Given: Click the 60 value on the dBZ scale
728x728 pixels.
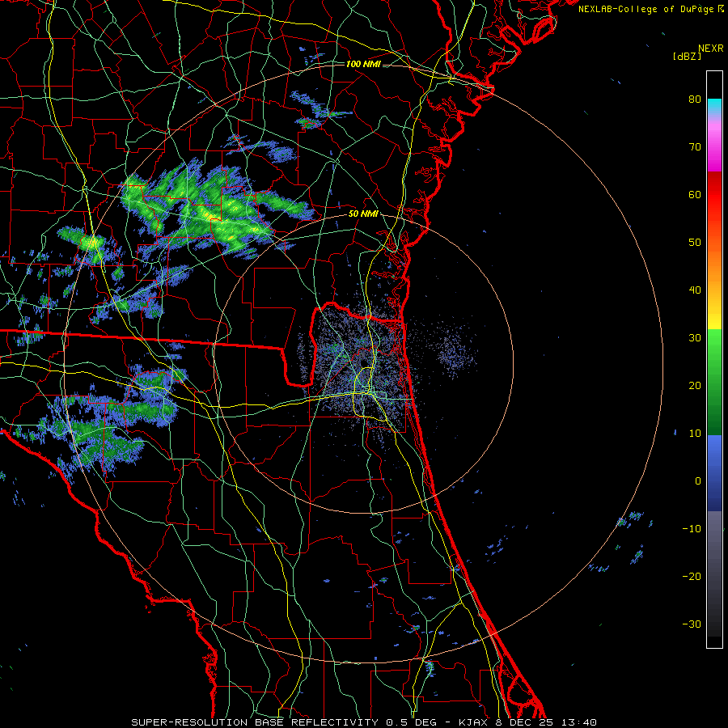Looking at the screenshot, I should pos(695,194).
